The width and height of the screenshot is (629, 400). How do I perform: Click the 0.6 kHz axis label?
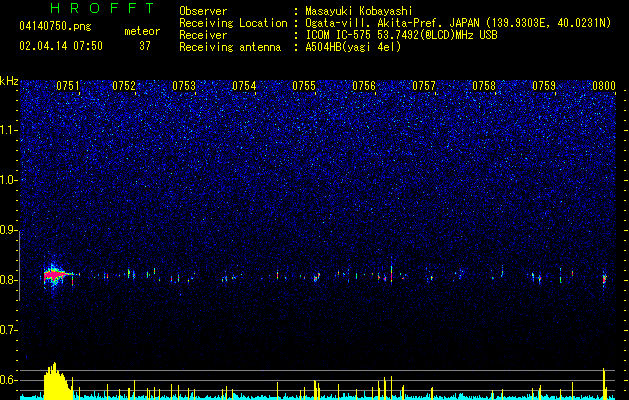(9, 380)
